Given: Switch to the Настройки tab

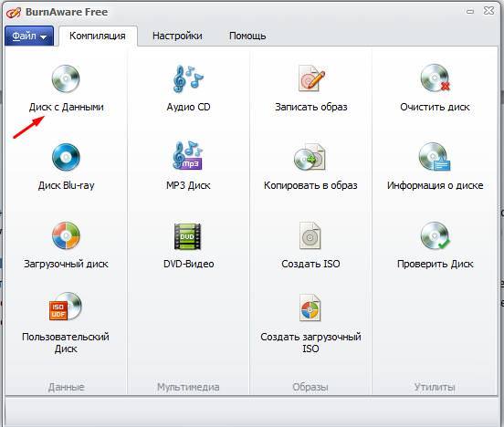Looking at the screenshot, I should [177, 36].
